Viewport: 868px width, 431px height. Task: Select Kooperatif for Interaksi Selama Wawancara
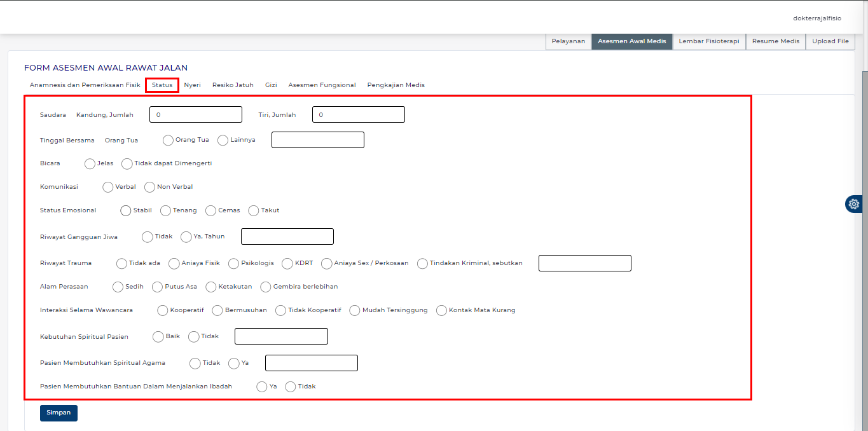(163, 310)
